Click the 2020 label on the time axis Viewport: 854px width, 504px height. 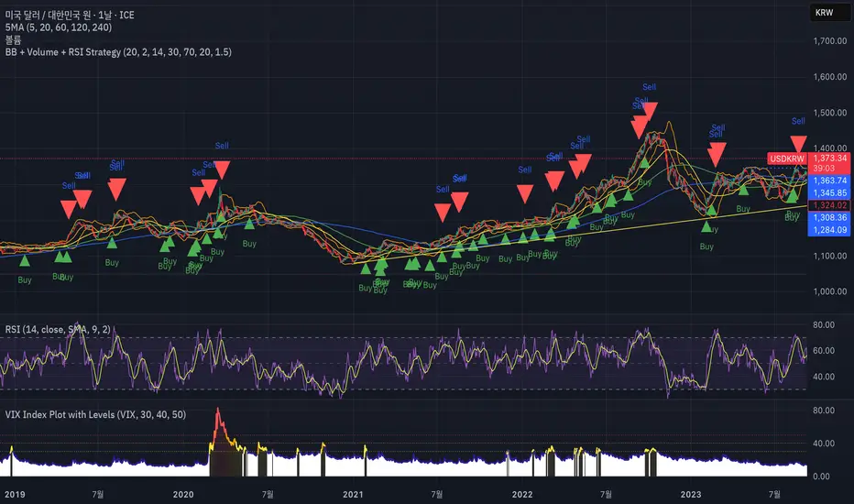pos(183,494)
